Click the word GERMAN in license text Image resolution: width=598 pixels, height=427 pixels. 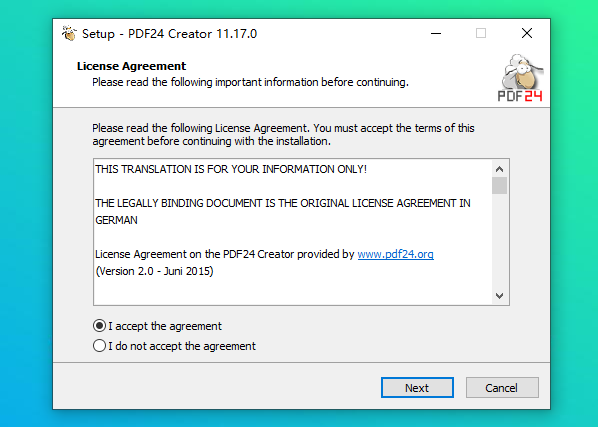point(116,220)
